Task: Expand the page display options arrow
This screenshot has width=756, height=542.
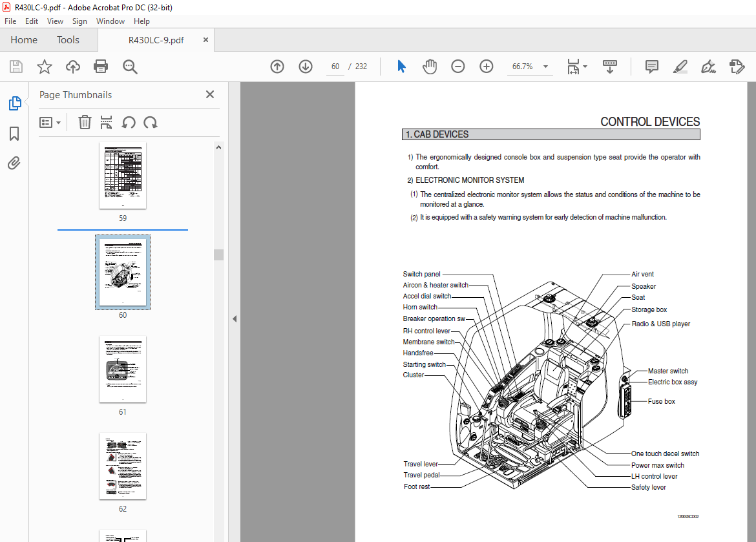Action: click(x=585, y=67)
